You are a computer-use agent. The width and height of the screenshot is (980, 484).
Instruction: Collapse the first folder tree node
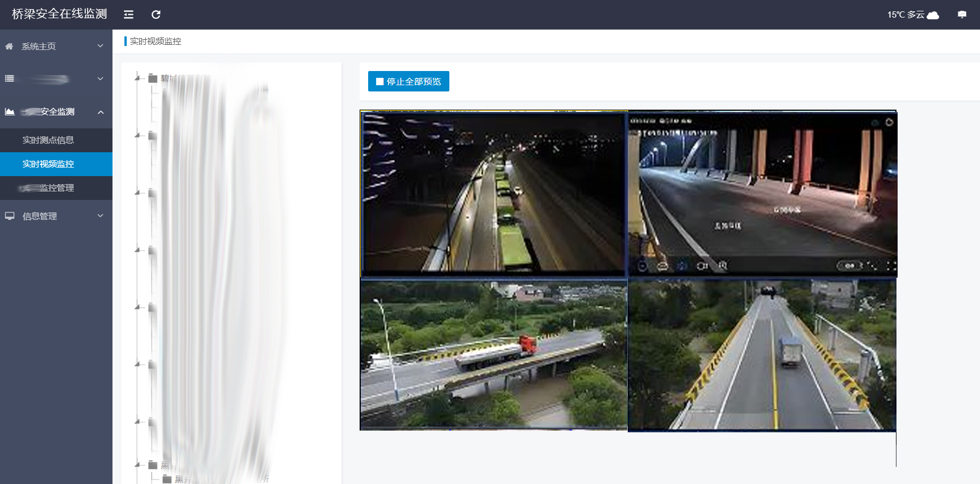(x=137, y=78)
